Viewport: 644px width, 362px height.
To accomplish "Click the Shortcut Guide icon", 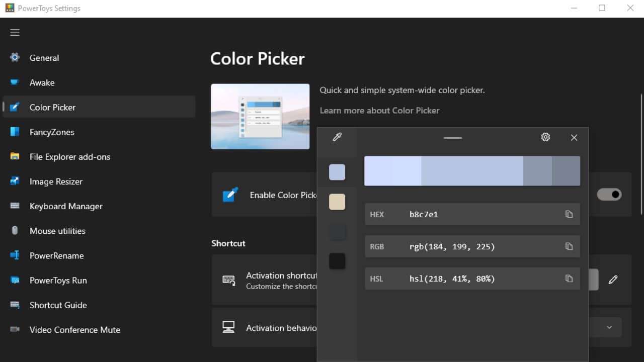I will coord(15,305).
